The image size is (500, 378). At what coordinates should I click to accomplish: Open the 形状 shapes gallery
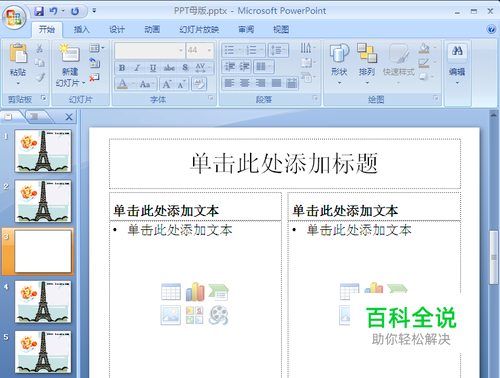(339, 63)
